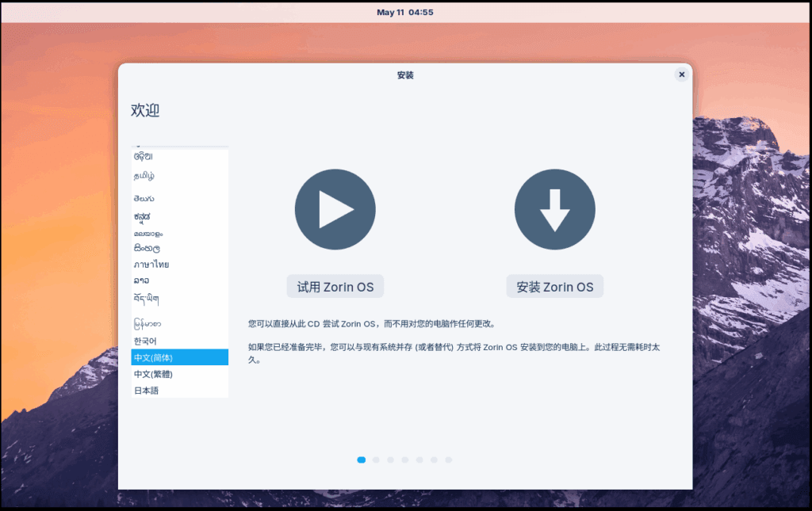The width and height of the screenshot is (812, 511).
Task: Click the large download arrow icon
Action: (x=554, y=209)
